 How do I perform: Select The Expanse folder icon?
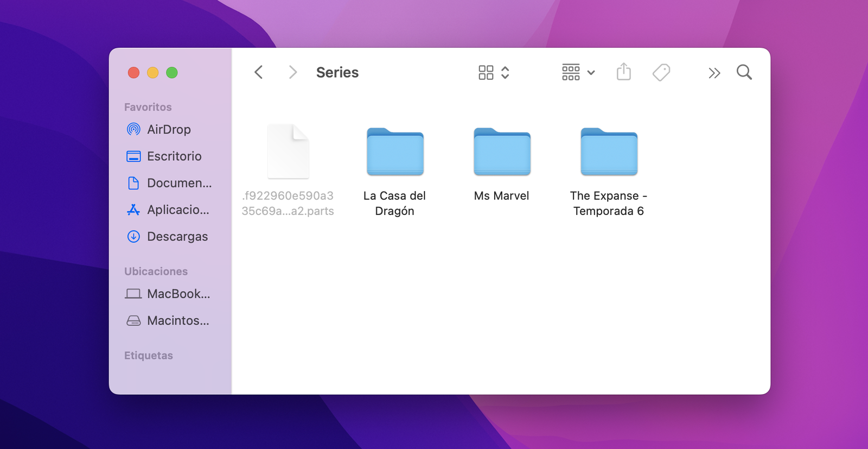coord(609,151)
